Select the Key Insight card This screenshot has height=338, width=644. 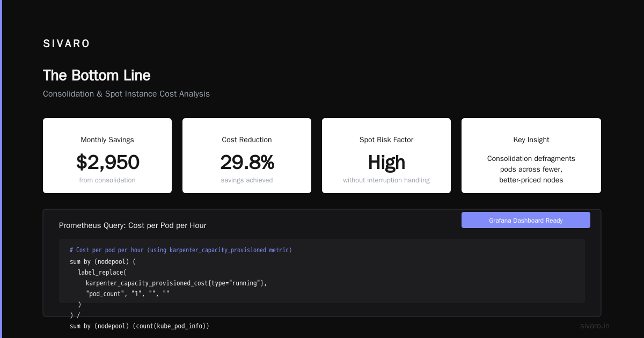pos(531,156)
